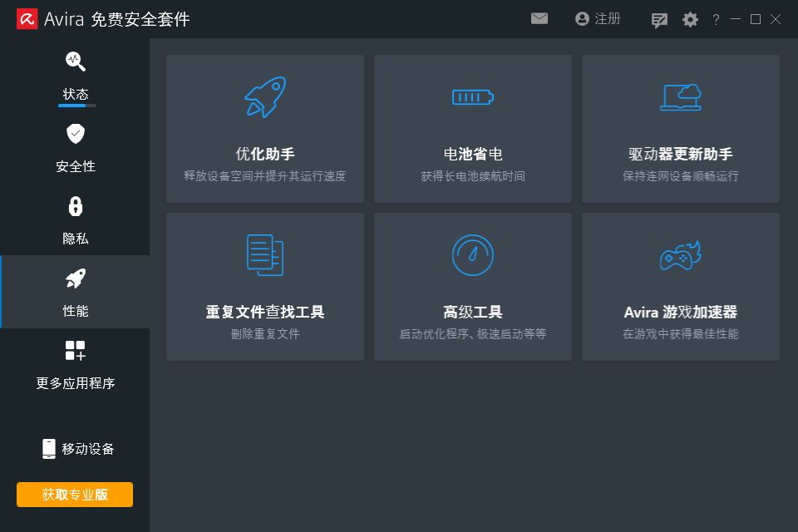This screenshot has height=532, width=798.
Task: Open the 注册 register link
Action: tap(608, 19)
